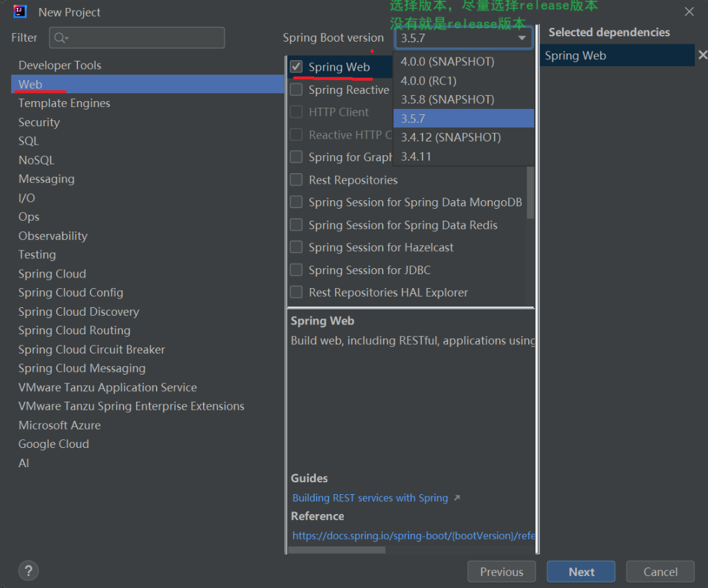The width and height of the screenshot is (708, 588).
Task: Select Spring Cloud Discovery category
Action: [x=147, y=311]
